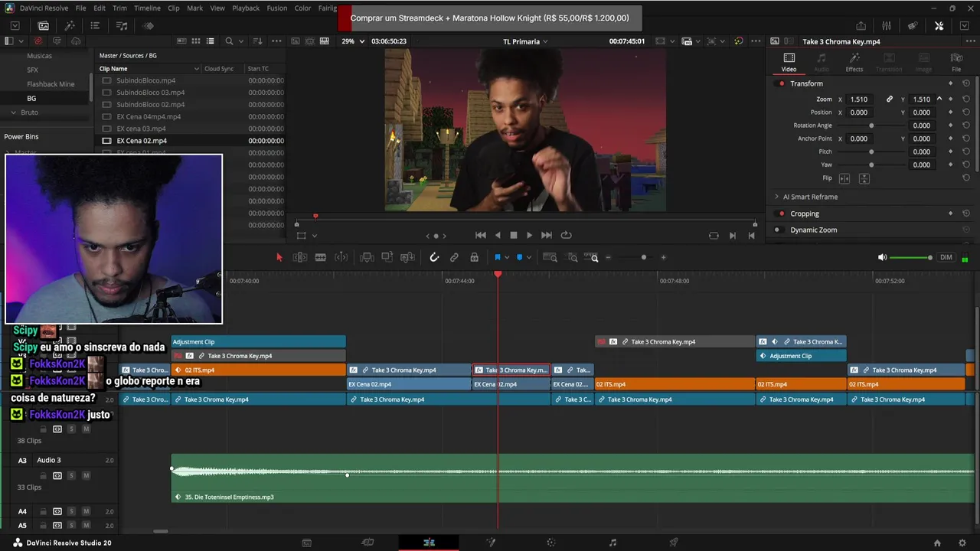Unlink Zoom X and Y chain

pos(889,99)
